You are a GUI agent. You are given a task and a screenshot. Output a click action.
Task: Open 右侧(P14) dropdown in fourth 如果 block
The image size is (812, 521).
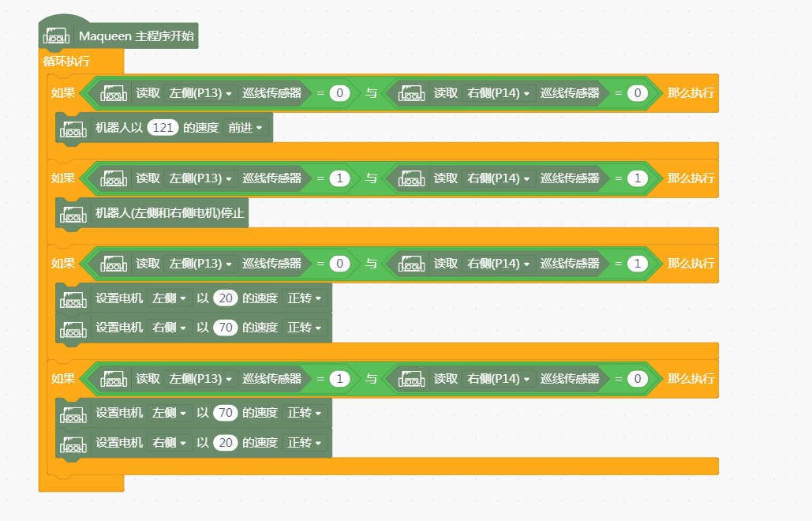(499, 379)
